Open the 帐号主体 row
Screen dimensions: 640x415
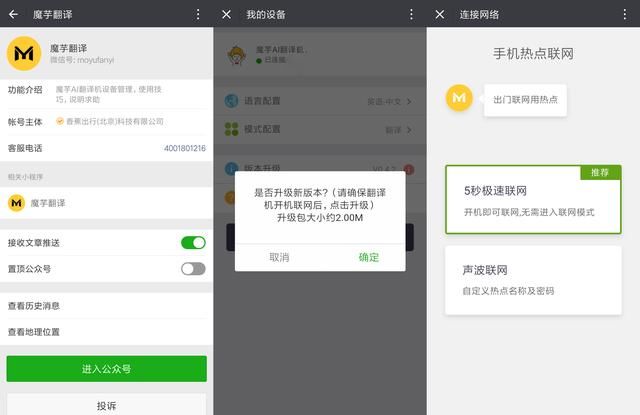106,122
